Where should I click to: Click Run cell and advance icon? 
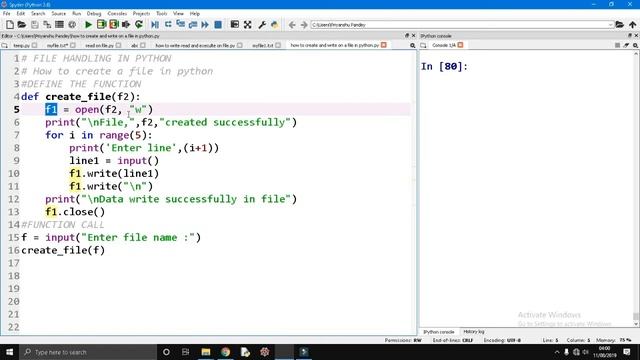(113, 24)
